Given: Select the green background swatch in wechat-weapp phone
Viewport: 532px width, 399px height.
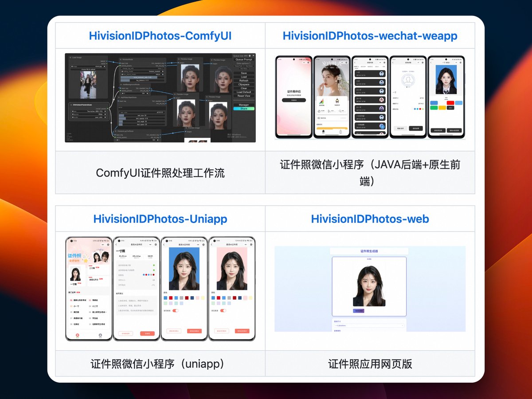Looking at the screenshot, I should 434,108.
